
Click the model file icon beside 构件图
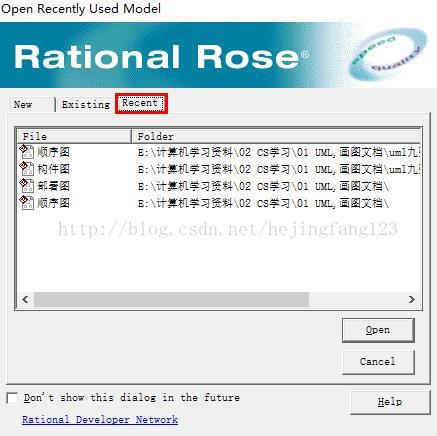coord(27,169)
